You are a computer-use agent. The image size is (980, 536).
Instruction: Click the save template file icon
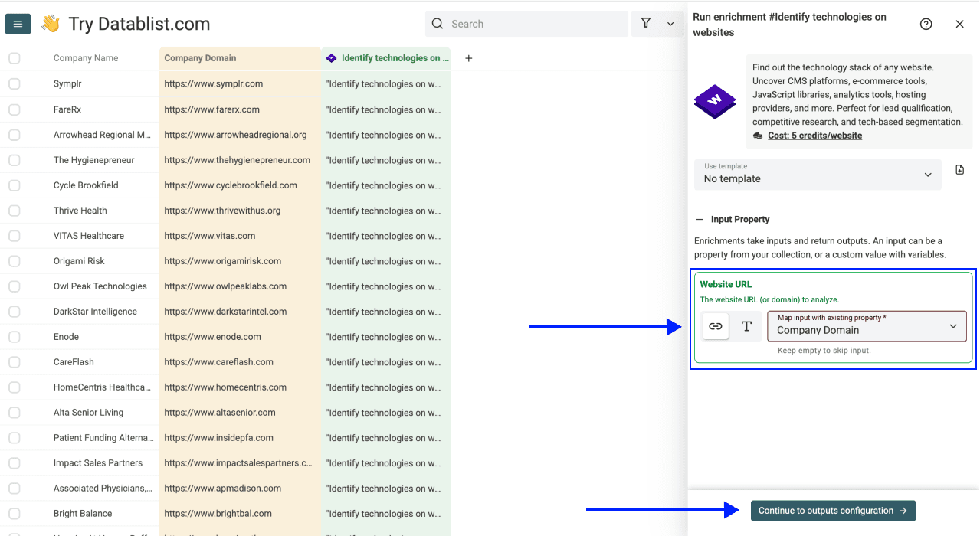click(x=960, y=170)
